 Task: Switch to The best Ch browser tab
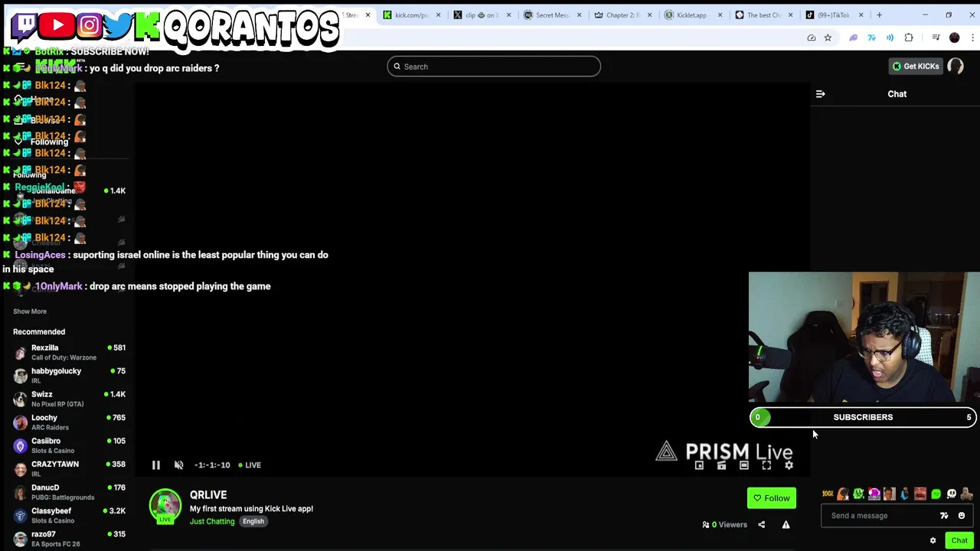(x=763, y=15)
